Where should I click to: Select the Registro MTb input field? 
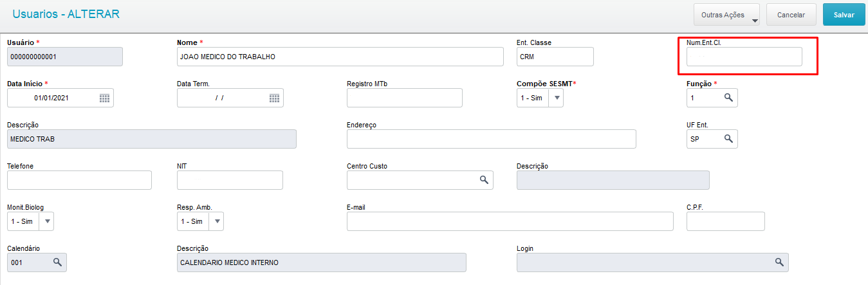(405, 98)
